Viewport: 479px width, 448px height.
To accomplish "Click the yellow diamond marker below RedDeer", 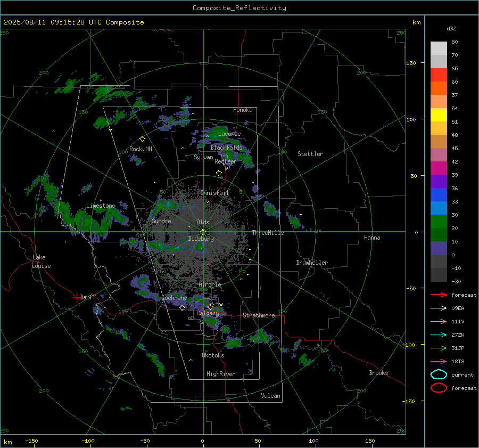I will tap(219, 173).
